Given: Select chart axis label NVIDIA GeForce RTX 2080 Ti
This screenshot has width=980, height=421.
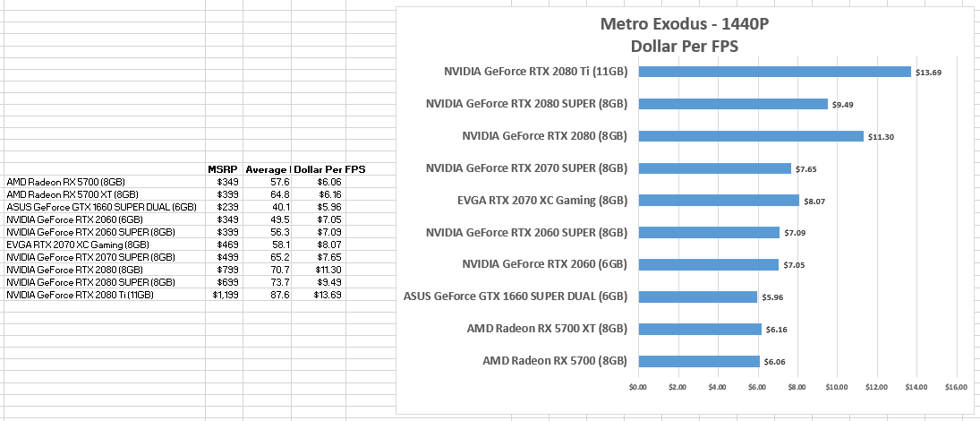Looking at the screenshot, I should (535, 72).
